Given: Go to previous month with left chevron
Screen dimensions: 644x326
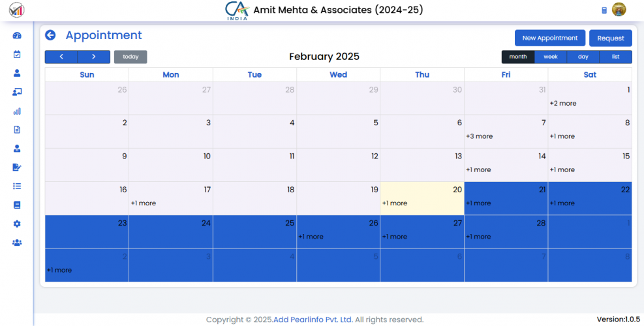Looking at the screenshot, I should pos(61,57).
